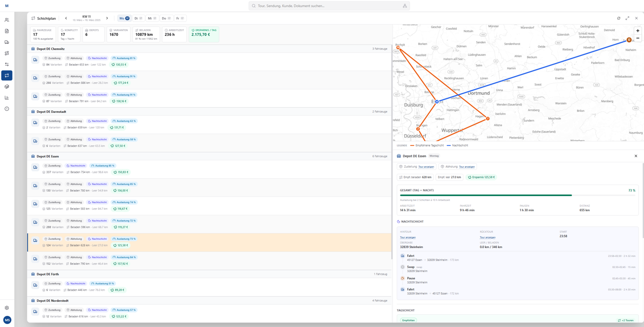Open the MS user avatar
The height and width of the screenshot is (327, 644).
(7, 320)
